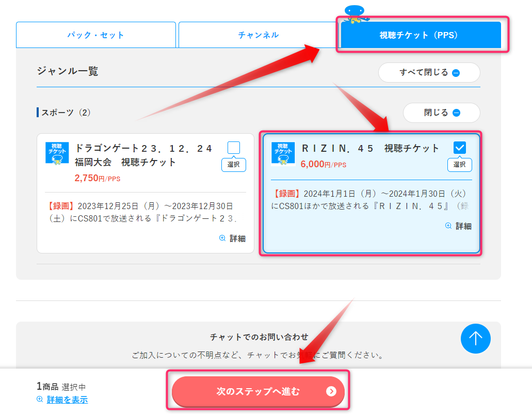This screenshot has width=532, height=414.
Task: Uncheck the RIZIN. 45 ticket checkbox
Action: (459, 148)
